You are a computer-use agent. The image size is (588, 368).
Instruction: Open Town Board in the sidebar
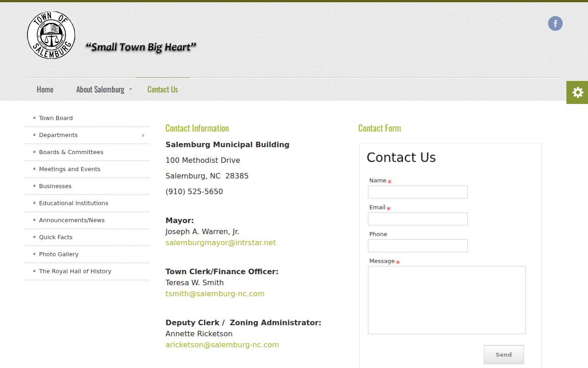(x=56, y=118)
